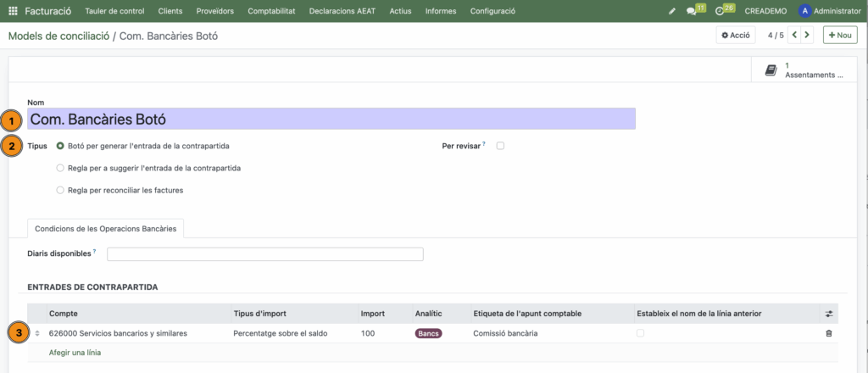Image resolution: width=868 pixels, height=373 pixels.
Task: Click the Diaris disponibles input field
Action: [264, 254]
